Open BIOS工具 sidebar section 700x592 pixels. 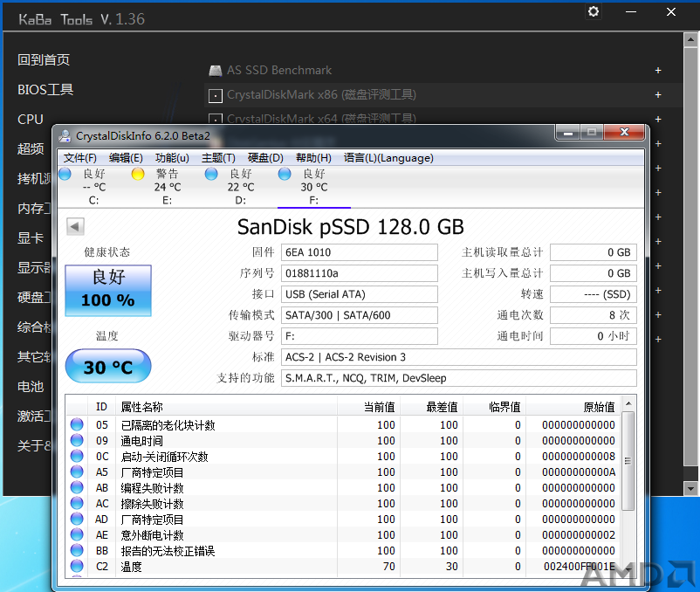click(45, 90)
